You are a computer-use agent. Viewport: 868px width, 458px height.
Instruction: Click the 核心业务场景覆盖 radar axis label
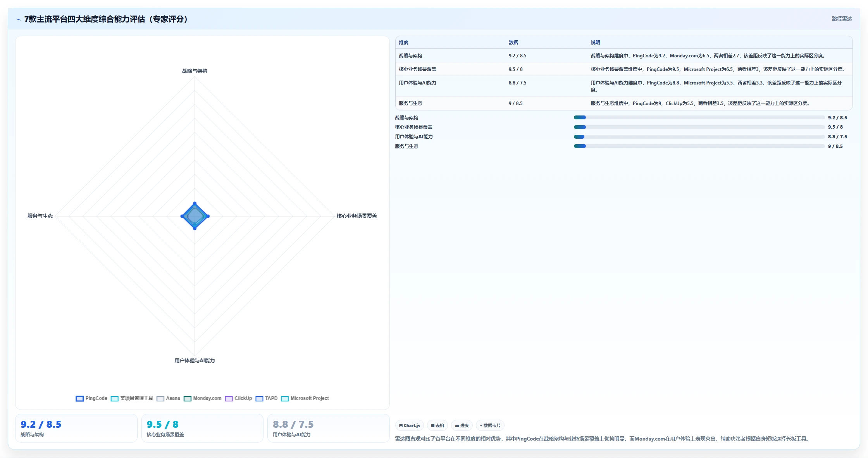tap(356, 216)
